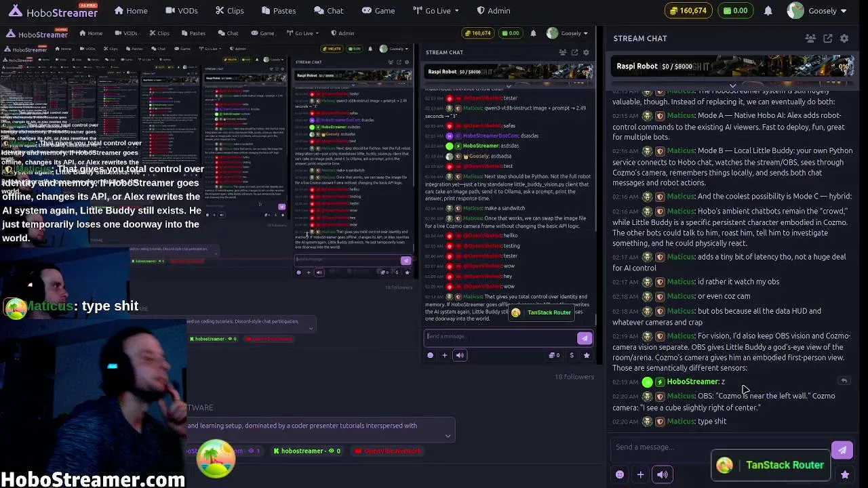Click the lightning badge beside the HoboStreamer chat name
Viewport: 868px width, 488px height.
[660, 382]
